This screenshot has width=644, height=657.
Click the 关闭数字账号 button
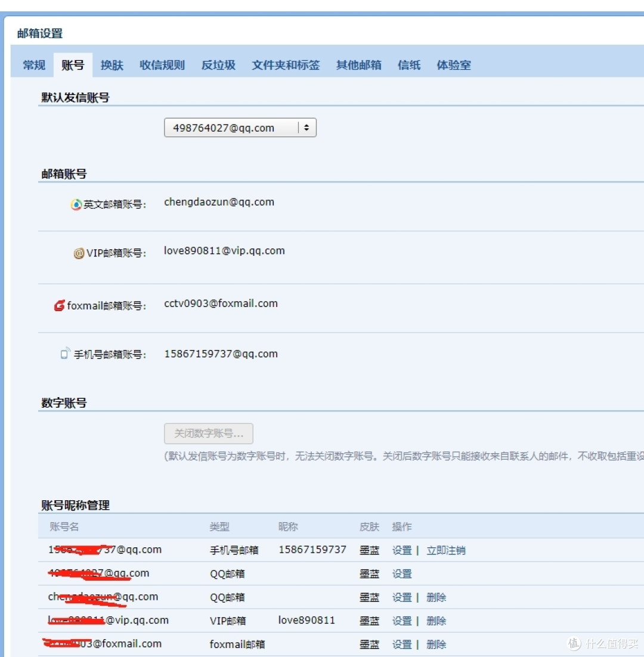(209, 433)
